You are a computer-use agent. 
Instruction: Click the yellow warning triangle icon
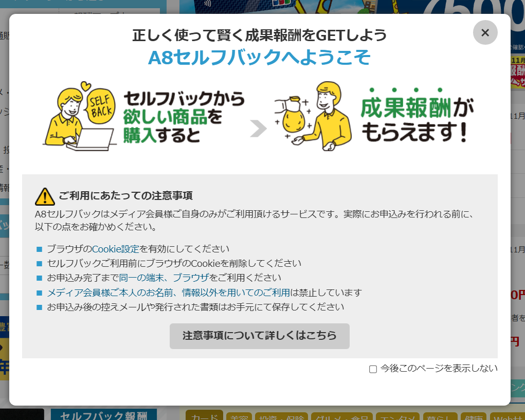45,196
